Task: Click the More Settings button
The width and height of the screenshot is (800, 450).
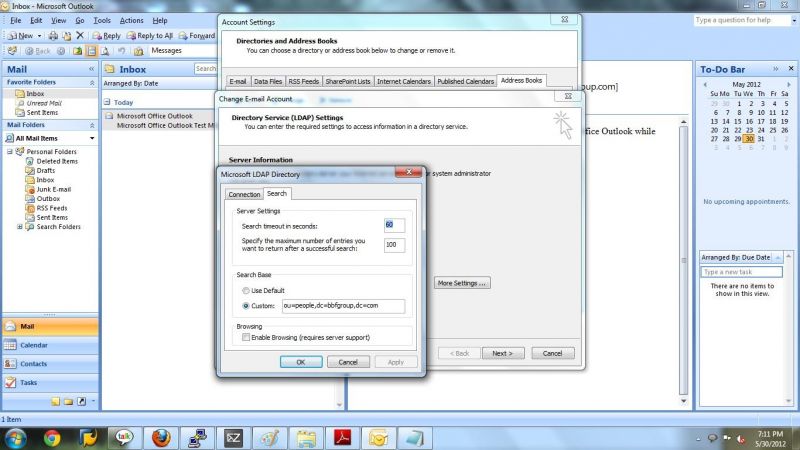Action: point(462,283)
